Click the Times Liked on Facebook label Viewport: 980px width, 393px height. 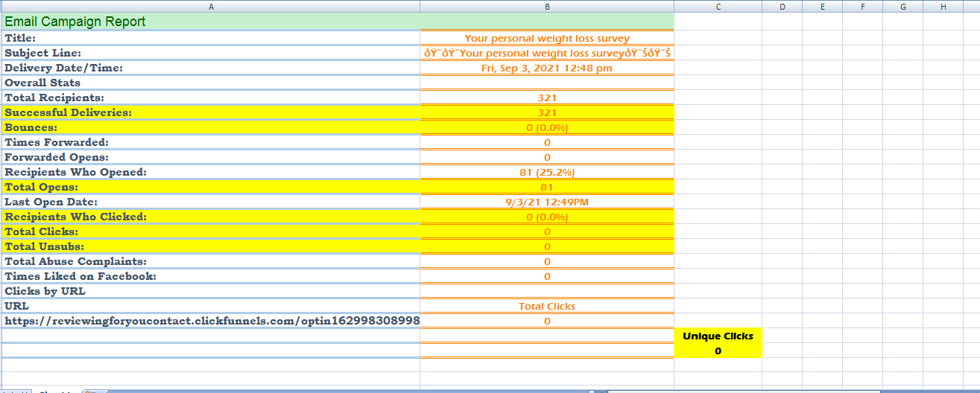pyautogui.click(x=80, y=276)
